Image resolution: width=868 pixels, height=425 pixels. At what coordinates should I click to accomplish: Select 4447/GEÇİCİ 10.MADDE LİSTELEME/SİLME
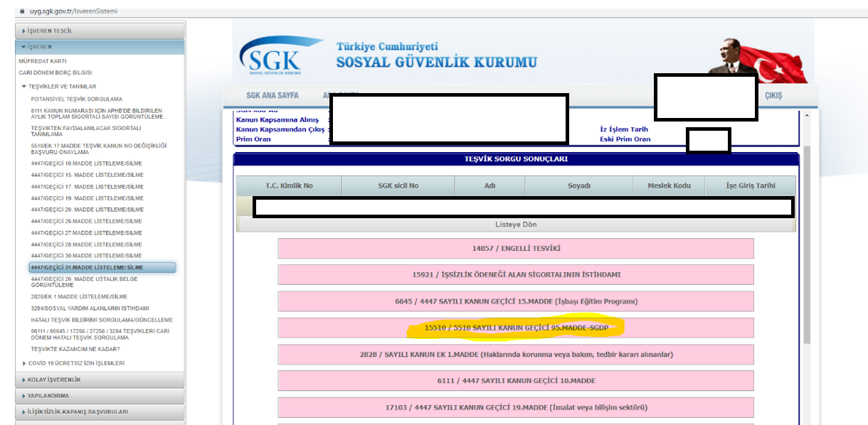(x=87, y=163)
